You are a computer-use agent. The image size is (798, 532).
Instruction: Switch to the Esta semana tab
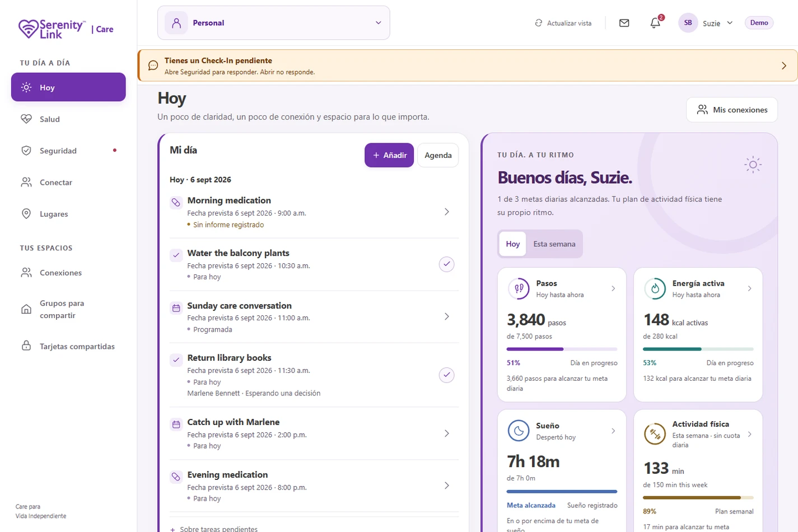[554, 244]
